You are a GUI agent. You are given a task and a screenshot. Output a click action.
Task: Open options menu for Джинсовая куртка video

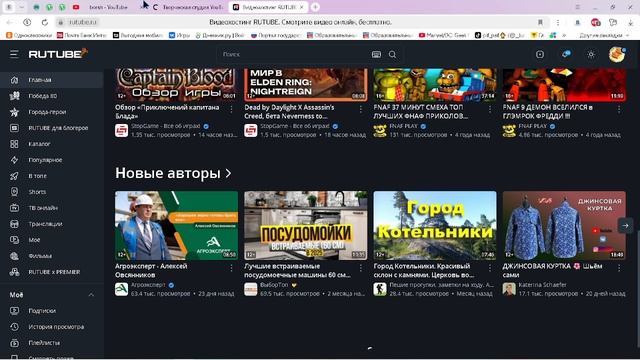(619, 268)
